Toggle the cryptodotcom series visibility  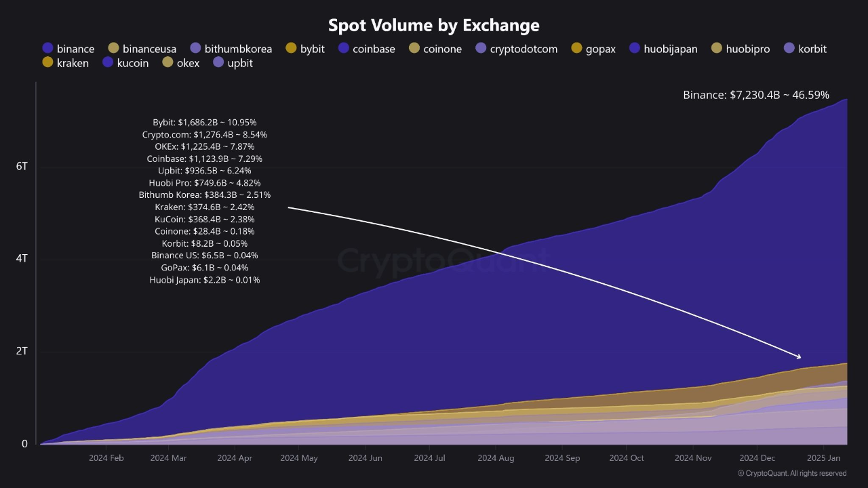pyautogui.click(x=517, y=49)
